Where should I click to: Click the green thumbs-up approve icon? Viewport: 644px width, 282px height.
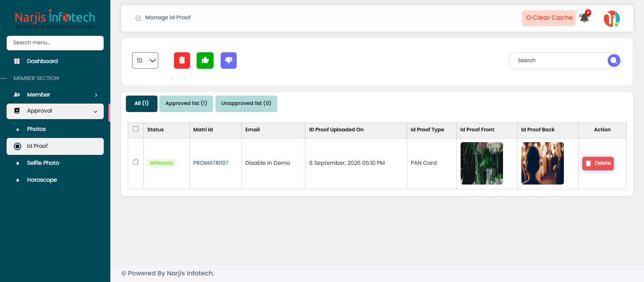click(x=205, y=60)
